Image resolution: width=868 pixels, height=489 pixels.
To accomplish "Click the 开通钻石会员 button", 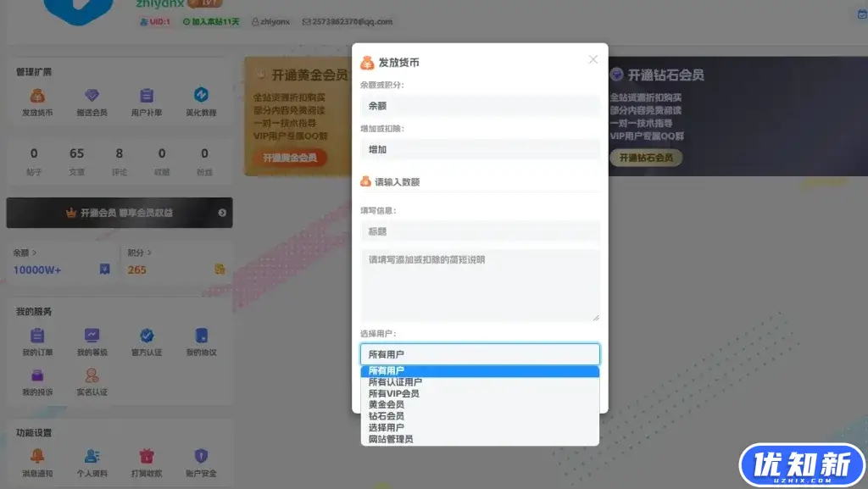I will tap(646, 157).
